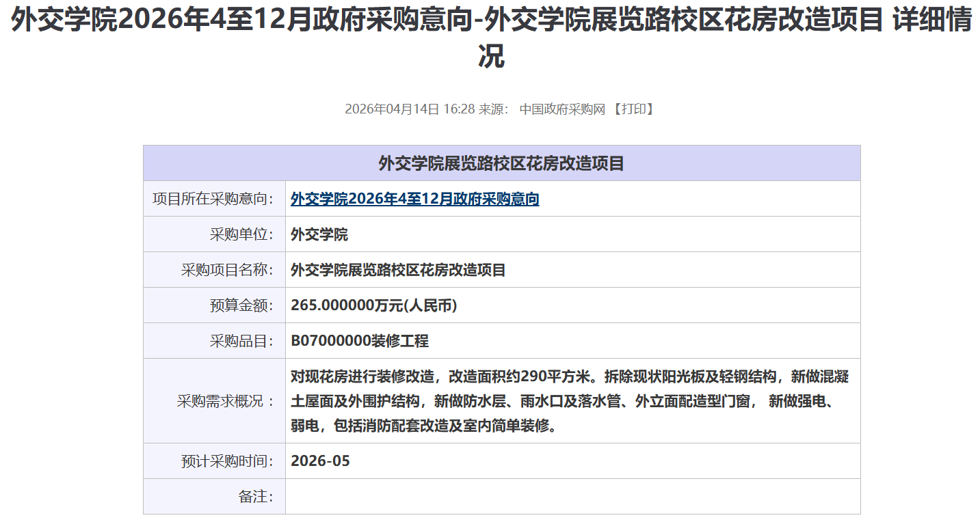The width and height of the screenshot is (980, 522).
Task: Select the label 采购项目名称:
Action: [x=228, y=270]
